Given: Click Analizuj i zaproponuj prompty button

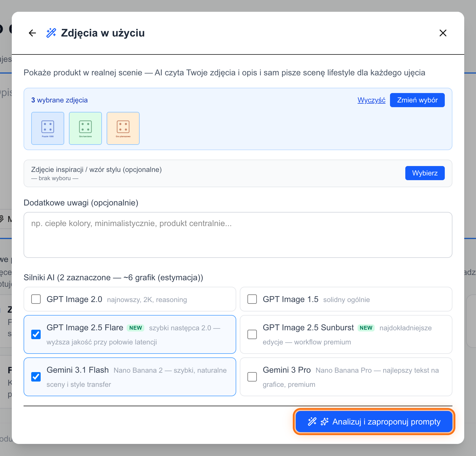Looking at the screenshot, I should pyautogui.click(x=374, y=422).
